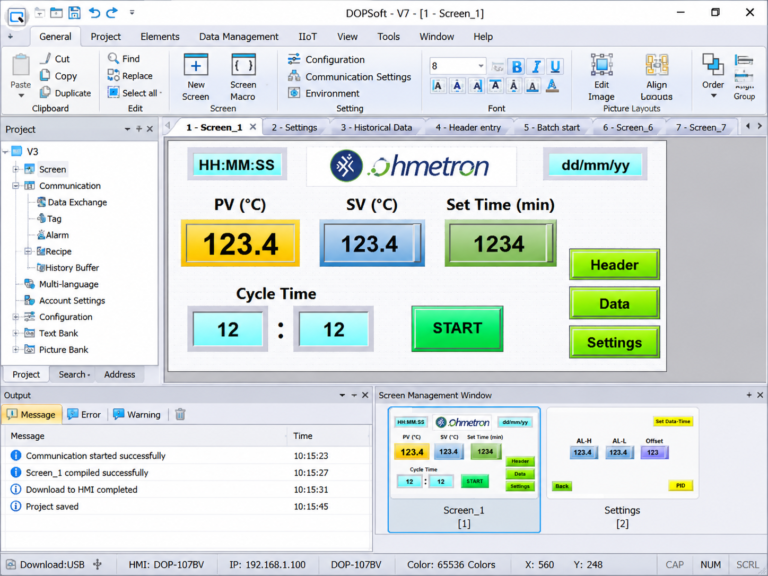Image resolution: width=768 pixels, height=576 pixels.
Task: Open the Screen Macro editor
Action: (243, 77)
